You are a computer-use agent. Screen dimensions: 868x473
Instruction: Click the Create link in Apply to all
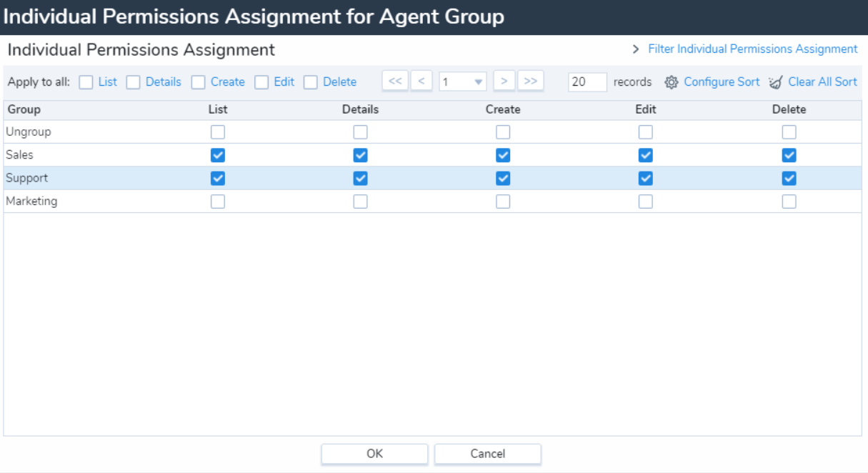(x=228, y=81)
